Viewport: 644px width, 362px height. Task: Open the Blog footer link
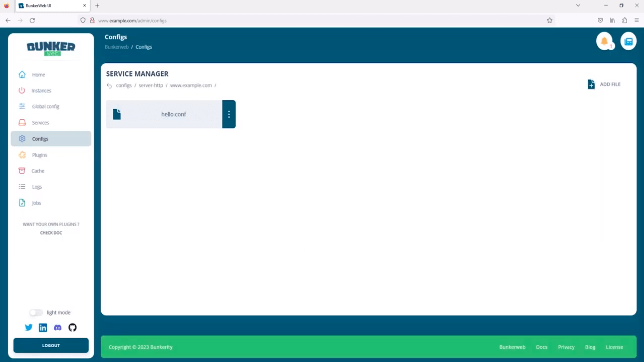point(590,347)
